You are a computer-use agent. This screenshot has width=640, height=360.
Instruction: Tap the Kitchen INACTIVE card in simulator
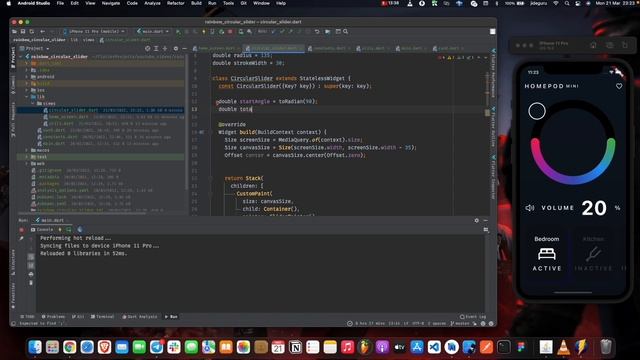[x=593, y=253]
